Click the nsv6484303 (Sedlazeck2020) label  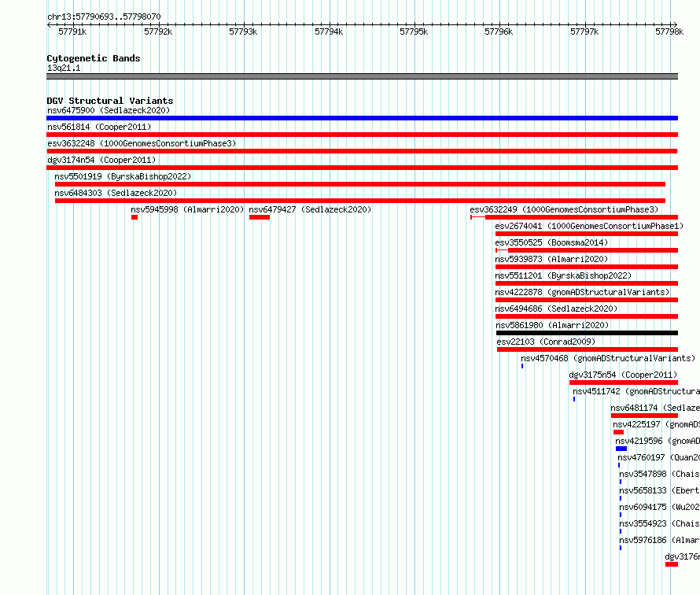(116, 193)
